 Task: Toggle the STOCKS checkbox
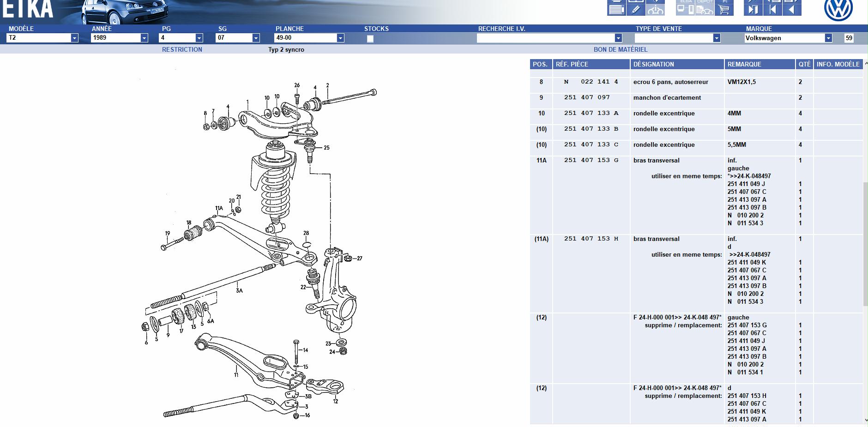click(x=370, y=39)
